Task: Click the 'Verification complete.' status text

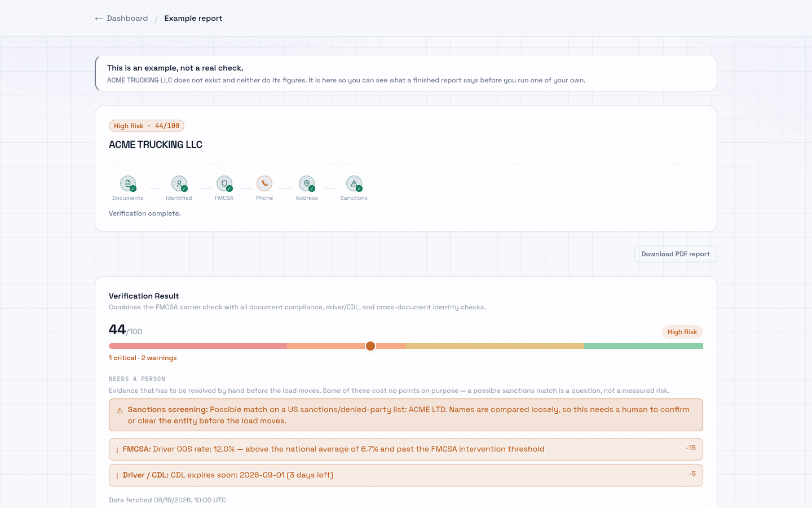Action: pyautogui.click(x=145, y=213)
